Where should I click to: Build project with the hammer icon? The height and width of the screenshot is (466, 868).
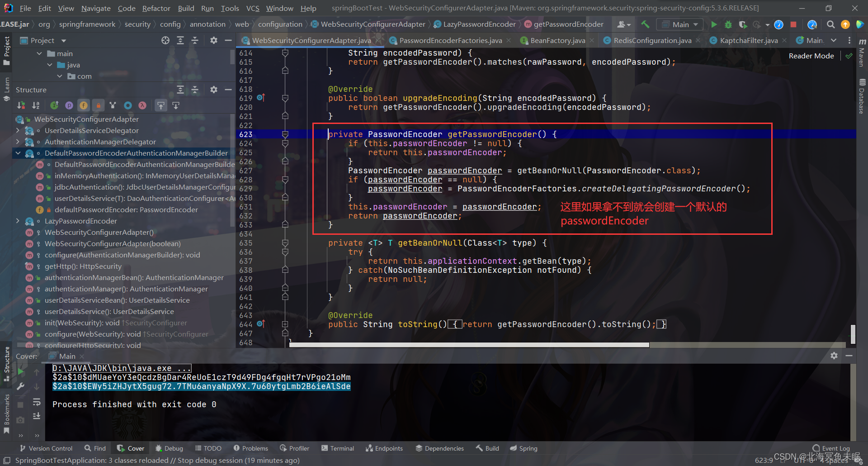click(645, 24)
